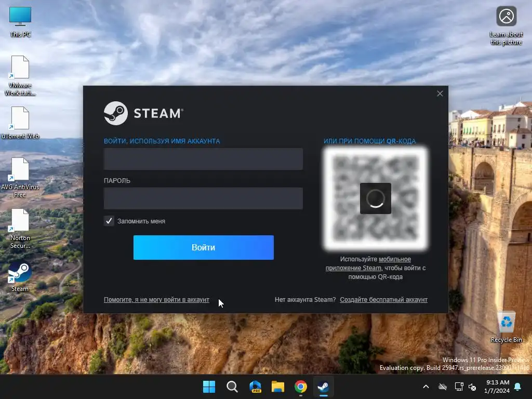Open the notification bell
The image size is (532, 399).
click(x=518, y=387)
